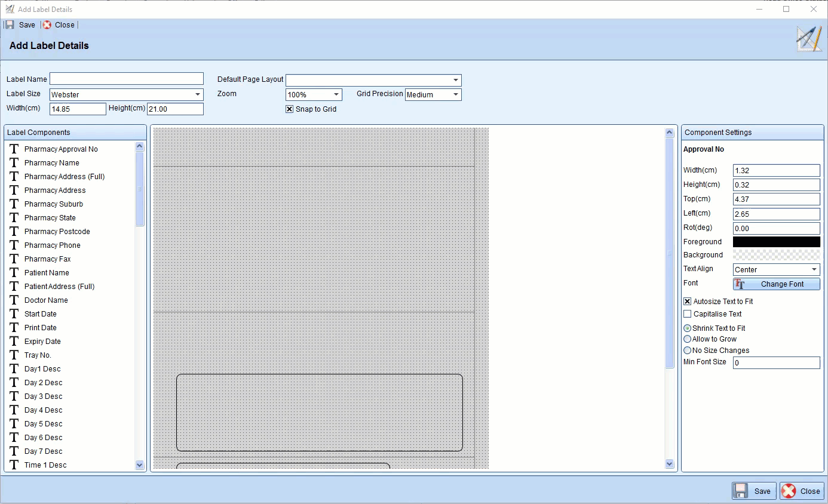Select Pharmacy Address in the components list
828x504 pixels.
(55, 190)
